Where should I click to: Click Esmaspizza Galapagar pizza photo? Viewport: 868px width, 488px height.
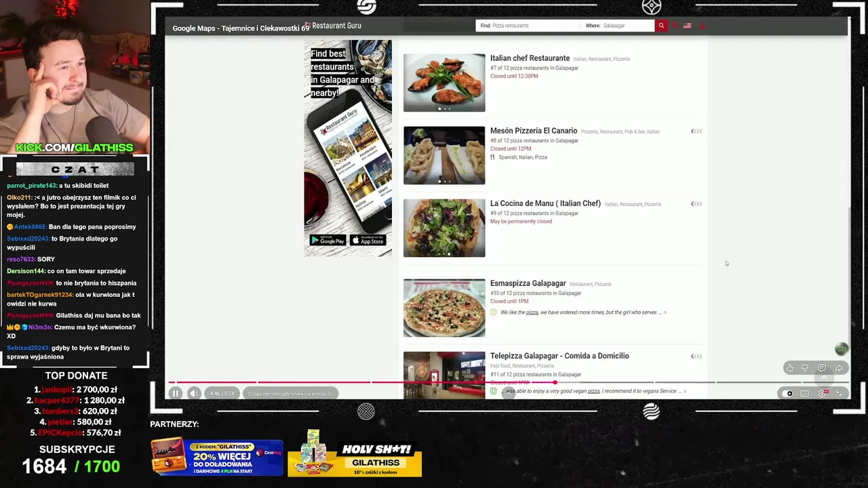point(444,308)
